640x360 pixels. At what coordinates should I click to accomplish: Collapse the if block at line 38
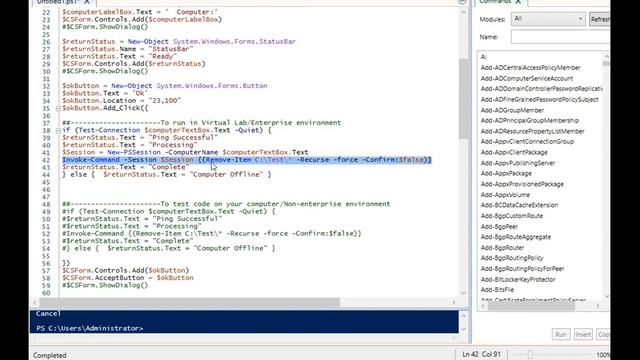coord(58,131)
